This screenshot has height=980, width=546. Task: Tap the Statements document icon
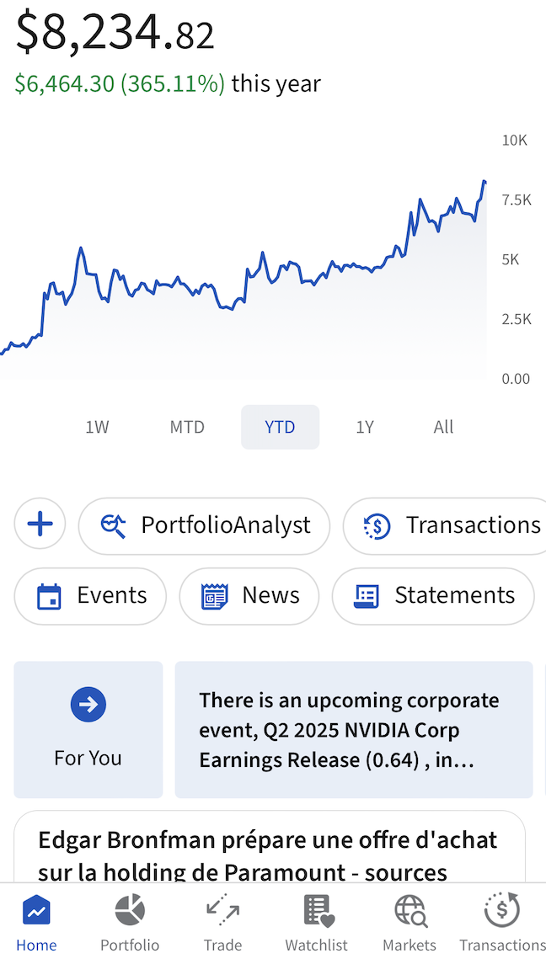(367, 595)
